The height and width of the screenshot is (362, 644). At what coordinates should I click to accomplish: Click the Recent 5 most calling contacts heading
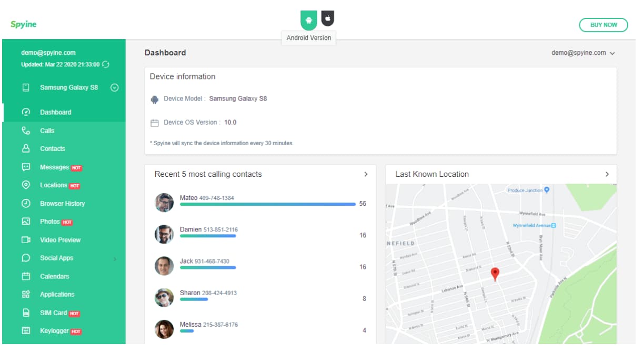[x=208, y=174]
